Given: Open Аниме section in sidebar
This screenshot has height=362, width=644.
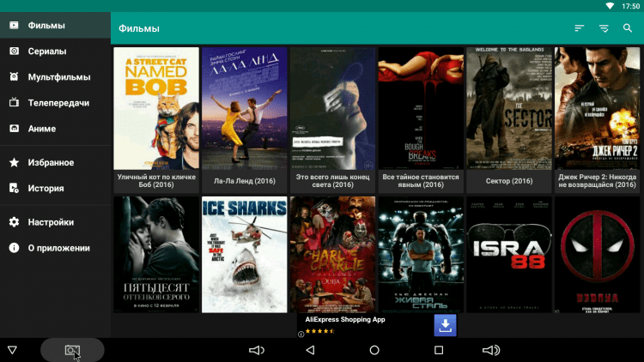Looking at the screenshot, I should [41, 129].
